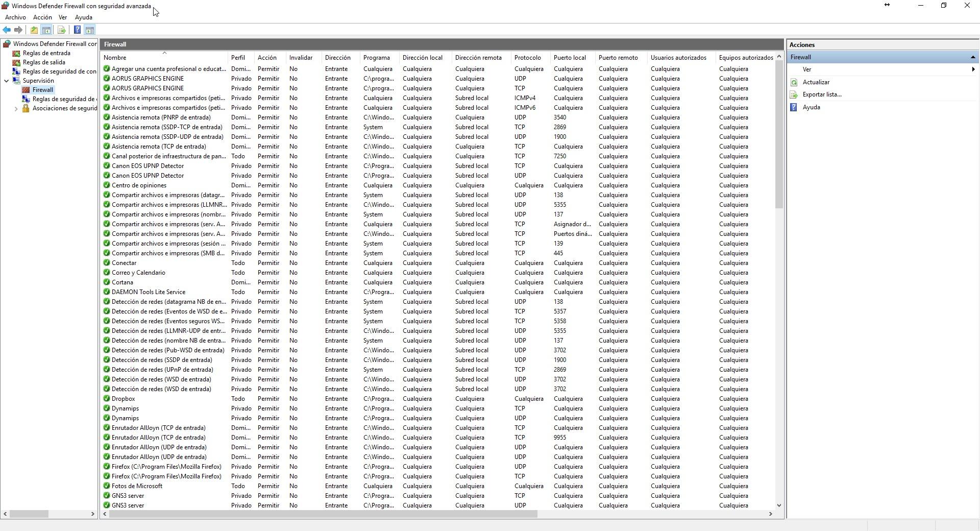
Task: Click the export list toolbar icon
Action: 61,30
